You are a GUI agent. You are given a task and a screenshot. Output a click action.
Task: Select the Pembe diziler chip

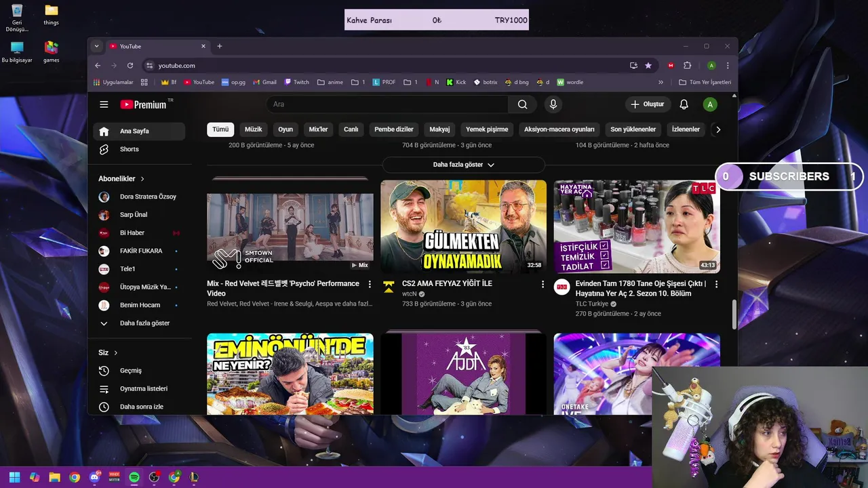(x=394, y=129)
